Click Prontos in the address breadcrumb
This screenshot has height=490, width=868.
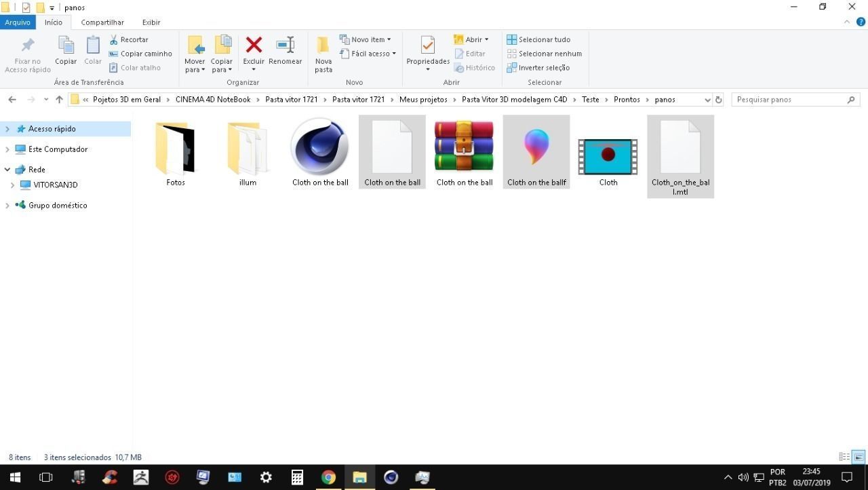click(x=627, y=100)
